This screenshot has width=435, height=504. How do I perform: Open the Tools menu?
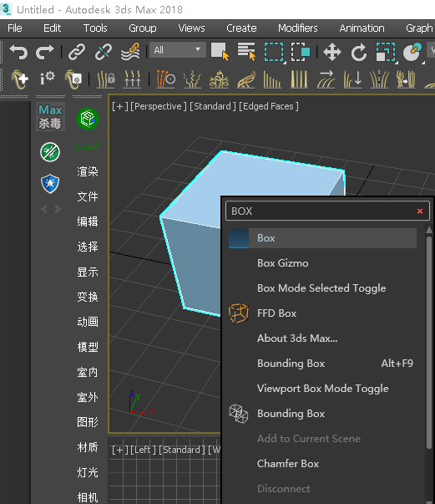pos(95,28)
